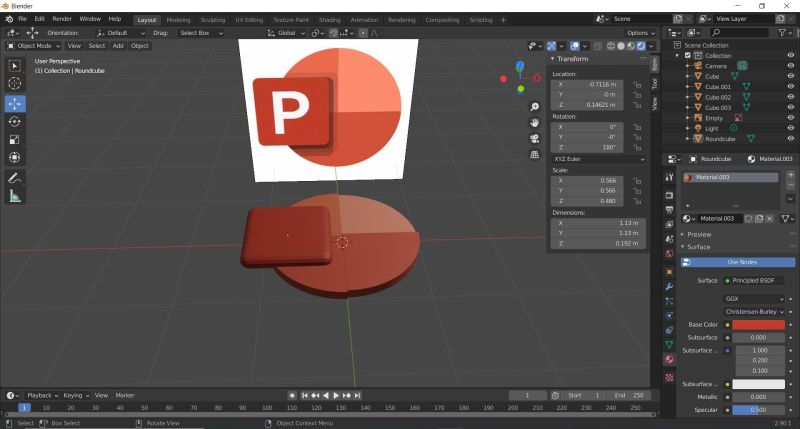Switch to the Sculpting workspace tab
This screenshot has width=800, height=429.
[x=213, y=20]
